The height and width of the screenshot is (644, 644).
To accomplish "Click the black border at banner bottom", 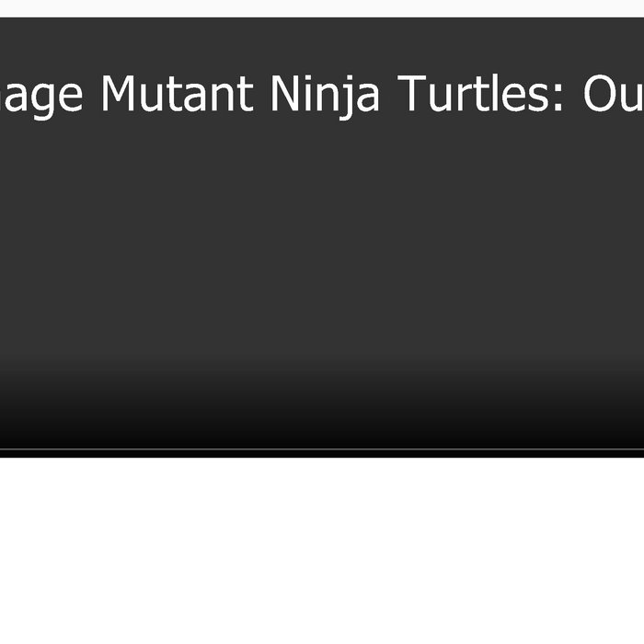I will [x=322, y=454].
